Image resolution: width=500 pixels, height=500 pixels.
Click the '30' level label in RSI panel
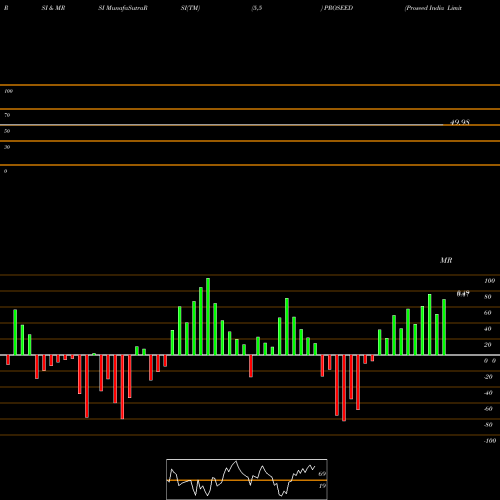pyautogui.click(x=7, y=147)
